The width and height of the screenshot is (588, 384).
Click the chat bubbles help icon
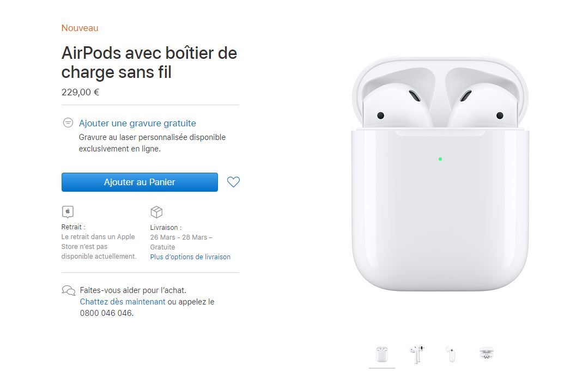click(69, 290)
